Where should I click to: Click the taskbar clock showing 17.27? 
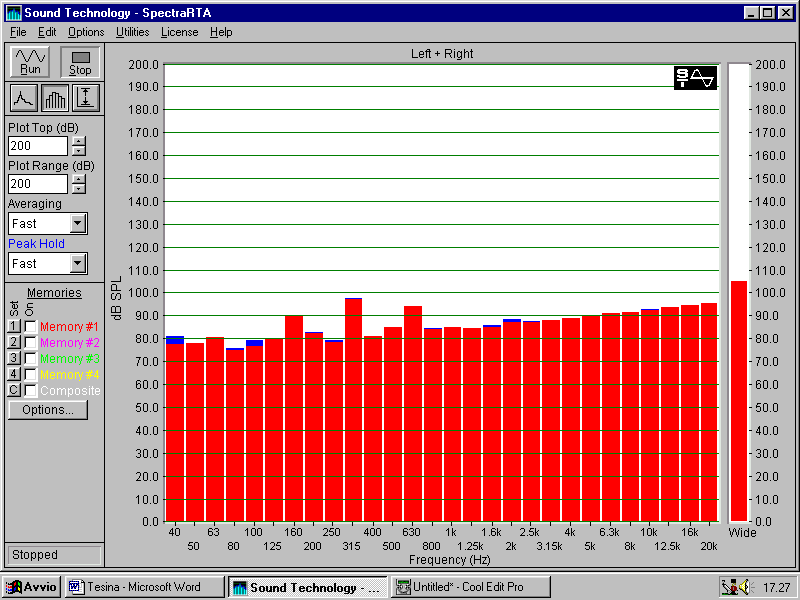(777, 588)
